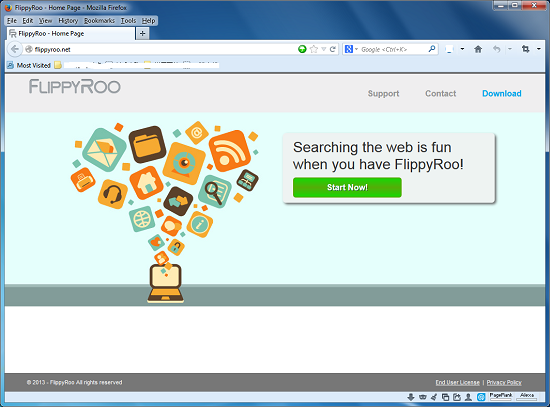Click the orange RSS feed icon

(x=229, y=151)
